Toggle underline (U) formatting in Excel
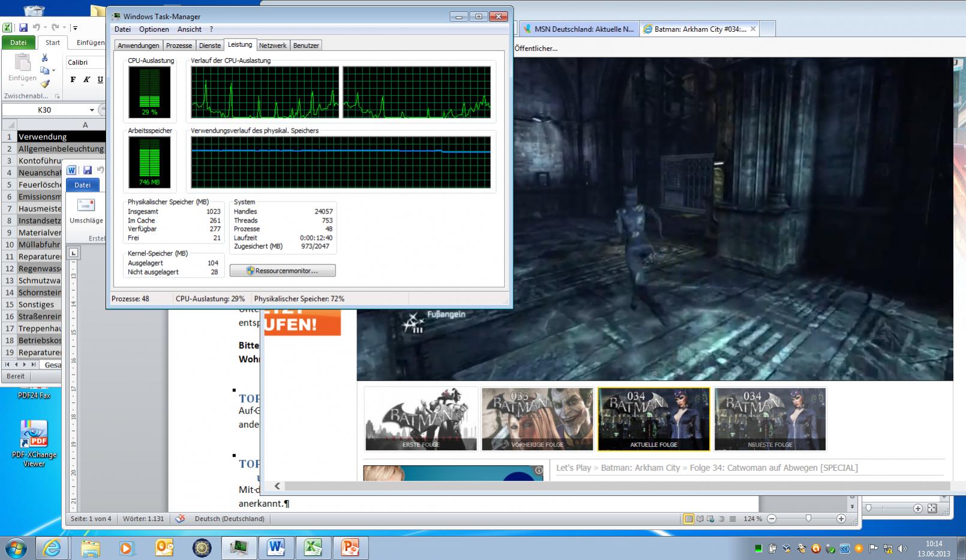Screen dimensions: 966x560 (100, 80)
